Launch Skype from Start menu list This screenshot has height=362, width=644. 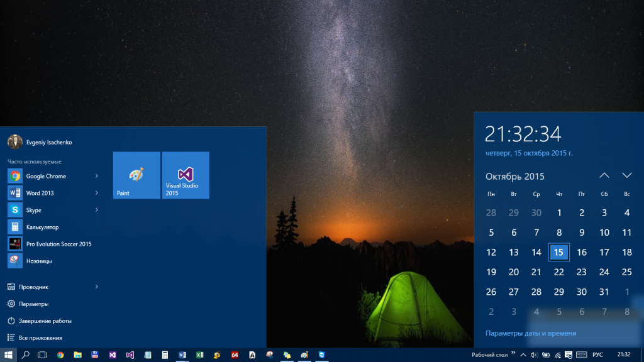53,210
